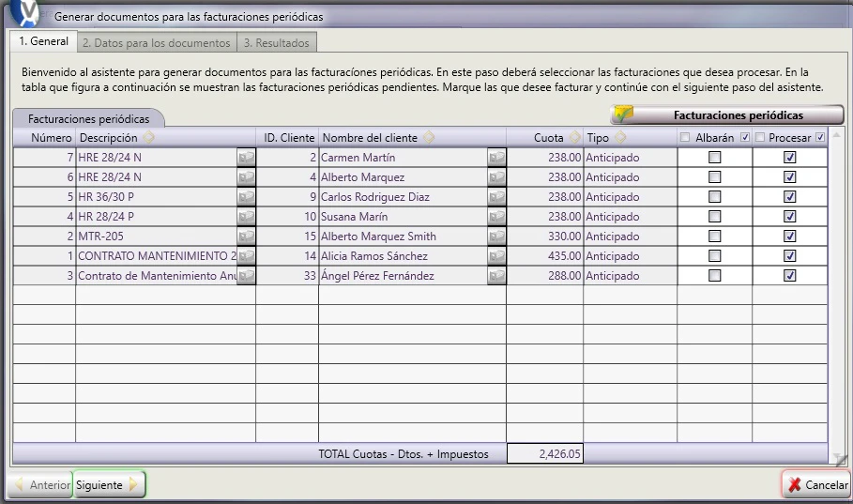Image resolution: width=853 pixels, height=504 pixels.
Task: Sort by the Descripción diamond icon
Action: click(148, 138)
